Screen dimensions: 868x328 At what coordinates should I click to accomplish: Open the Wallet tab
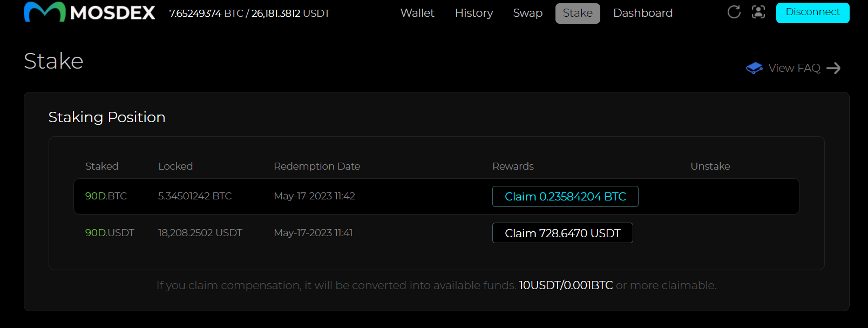pyautogui.click(x=417, y=13)
